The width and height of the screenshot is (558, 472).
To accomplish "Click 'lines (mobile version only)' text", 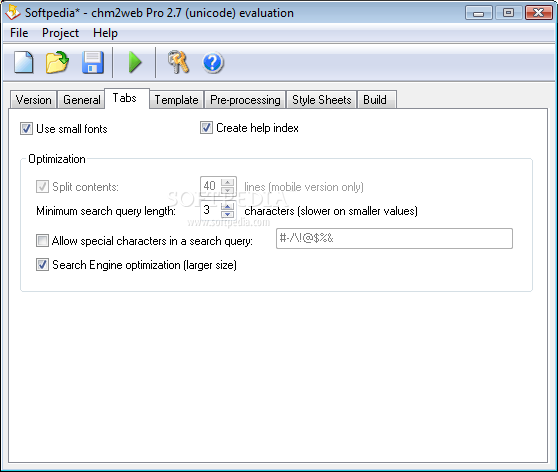I will pyautogui.click(x=304, y=187).
